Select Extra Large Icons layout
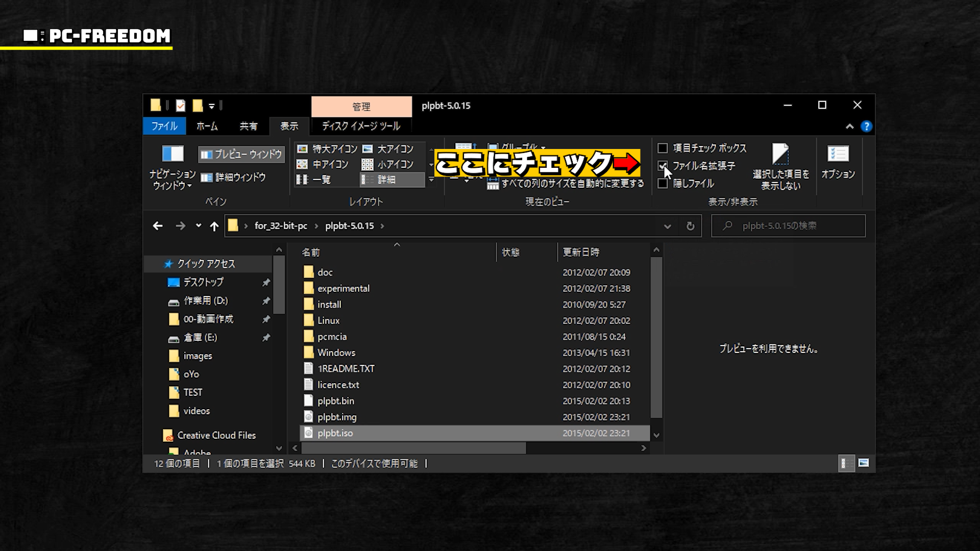This screenshot has height=551, width=980. (x=327, y=149)
